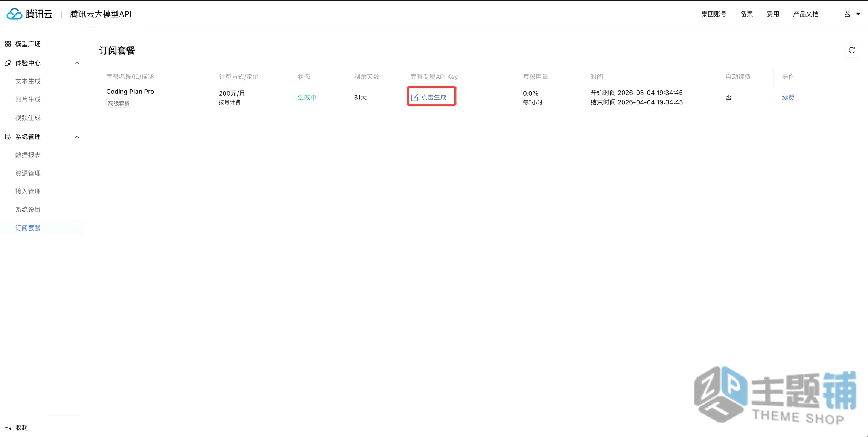Click the 时间 column header

[x=596, y=77]
